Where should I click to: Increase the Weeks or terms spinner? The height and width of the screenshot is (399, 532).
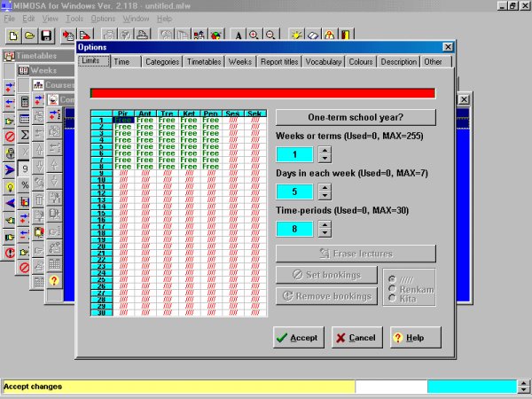click(x=325, y=151)
